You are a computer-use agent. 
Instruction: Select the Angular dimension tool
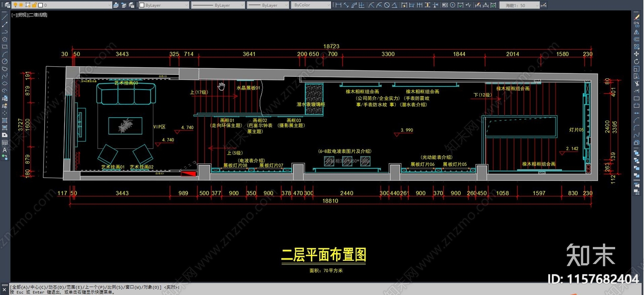click(x=394, y=5)
